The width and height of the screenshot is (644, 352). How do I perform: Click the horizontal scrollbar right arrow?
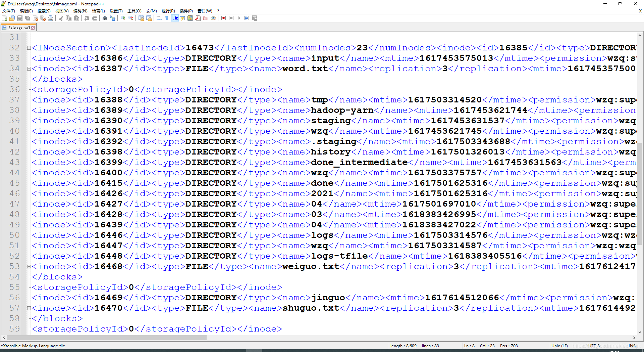pyautogui.click(x=634, y=338)
